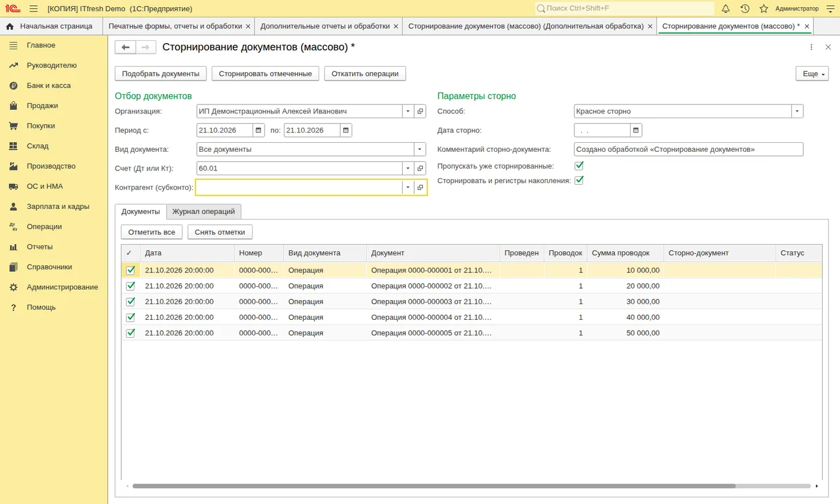Click the table's horizontal scrollbar
This screenshot has width=840, height=504.
pos(434,486)
